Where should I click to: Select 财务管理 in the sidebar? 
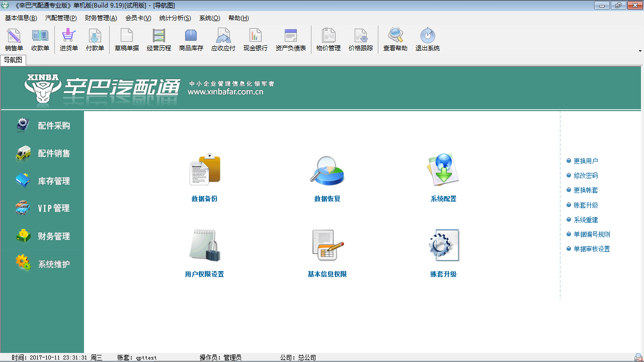click(42, 236)
